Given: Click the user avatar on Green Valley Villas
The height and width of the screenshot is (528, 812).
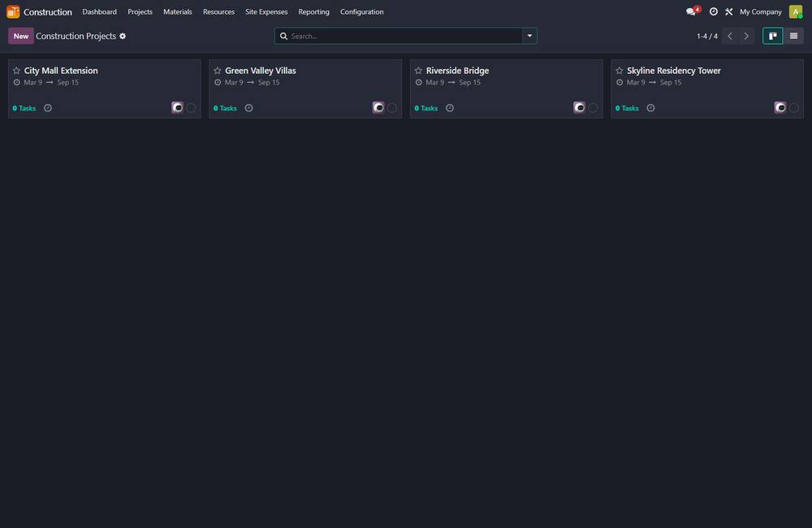Looking at the screenshot, I should (x=378, y=107).
